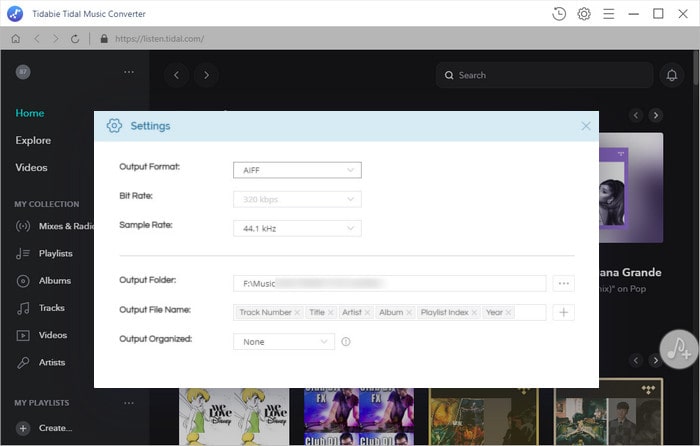Navigate forward in address toolbar
This screenshot has height=446, width=700.
(x=56, y=39)
